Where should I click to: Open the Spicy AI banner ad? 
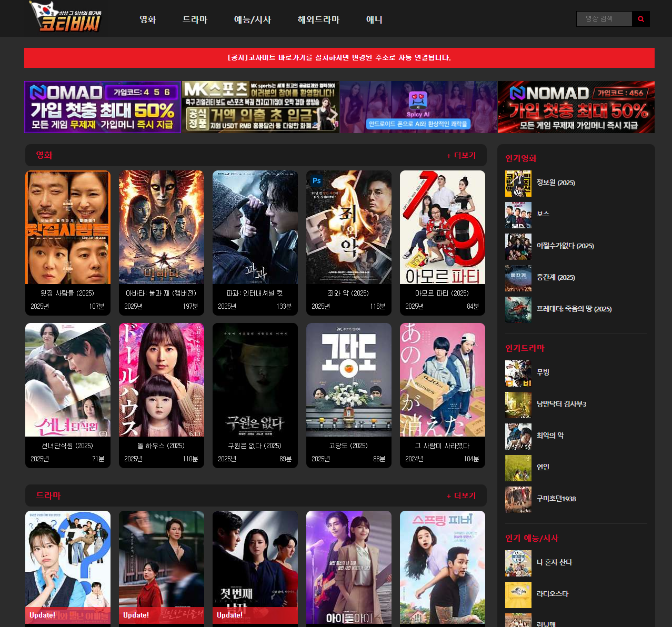(x=418, y=107)
